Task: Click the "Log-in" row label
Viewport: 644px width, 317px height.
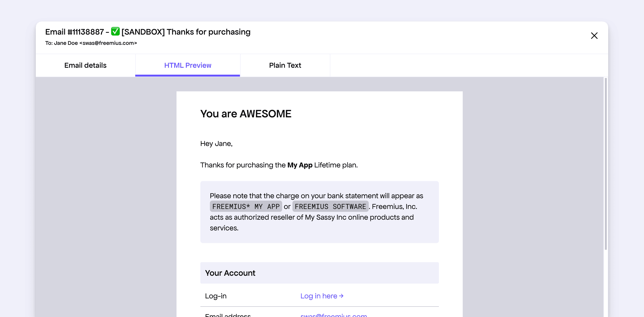Action: coord(215,296)
